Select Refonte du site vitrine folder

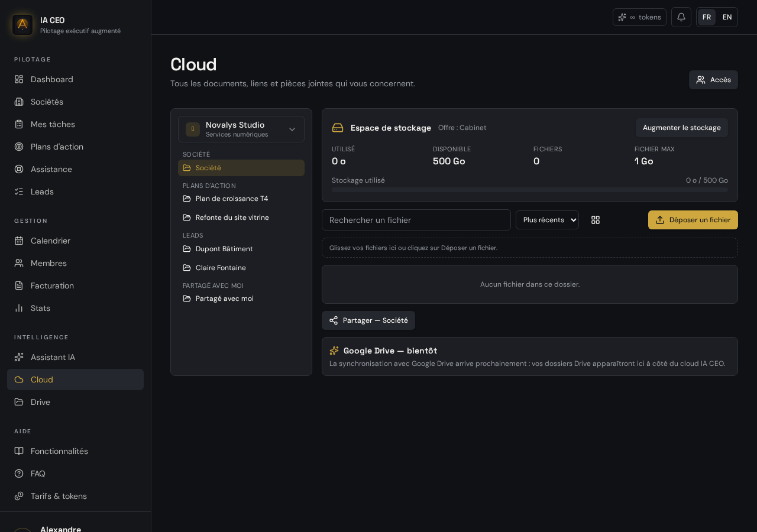[x=241, y=218]
